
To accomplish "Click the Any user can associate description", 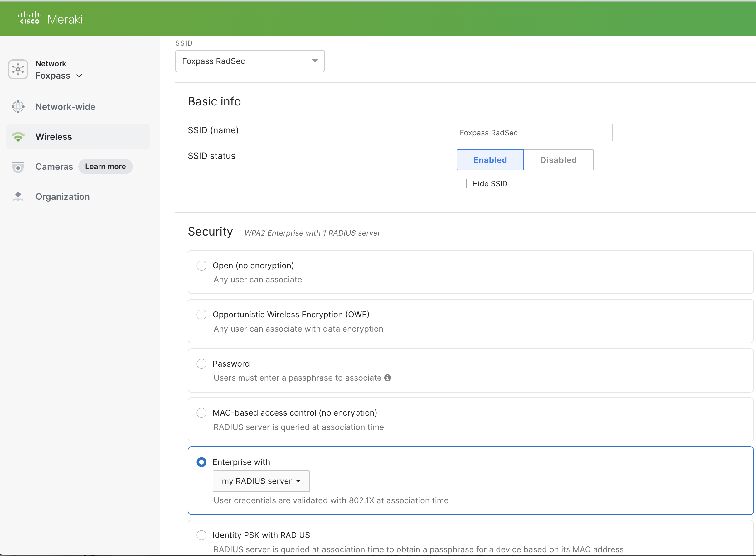I will pos(258,280).
